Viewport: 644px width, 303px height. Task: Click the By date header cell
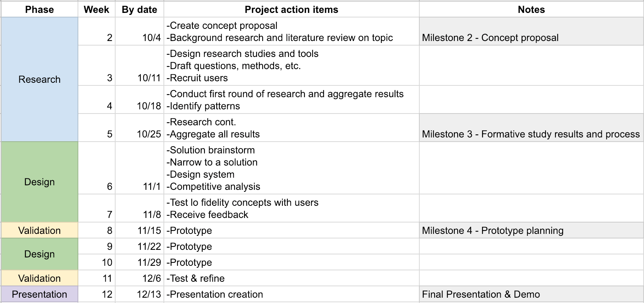point(140,9)
